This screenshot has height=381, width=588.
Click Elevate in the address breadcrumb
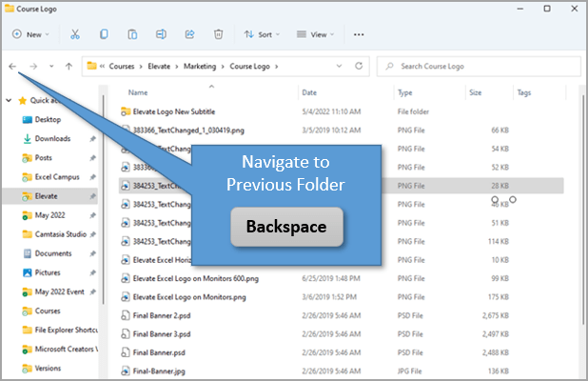pyautogui.click(x=157, y=67)
